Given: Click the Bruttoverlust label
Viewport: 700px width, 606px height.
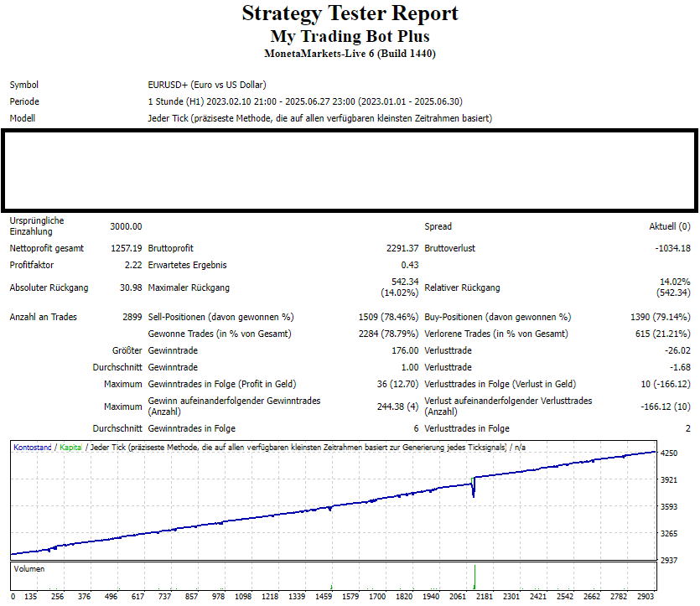Looking at the screenshot, I should click(449, 249).
